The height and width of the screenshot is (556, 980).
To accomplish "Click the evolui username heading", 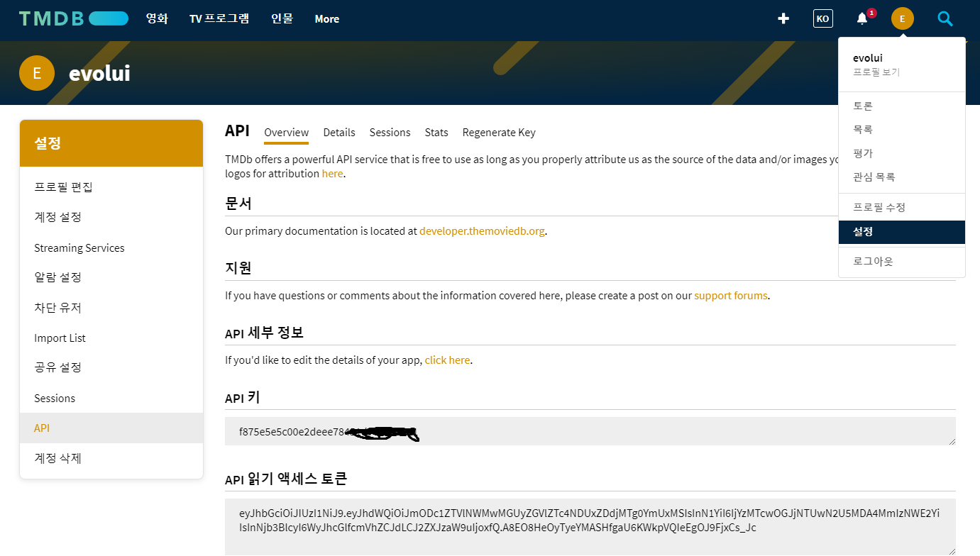I will tap(99, 73).
